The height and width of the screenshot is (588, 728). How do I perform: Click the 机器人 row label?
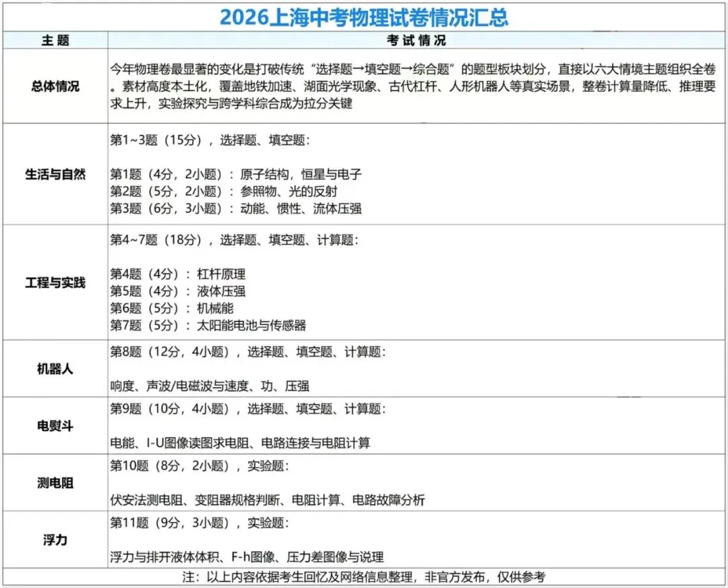click(x=55, y=369)
